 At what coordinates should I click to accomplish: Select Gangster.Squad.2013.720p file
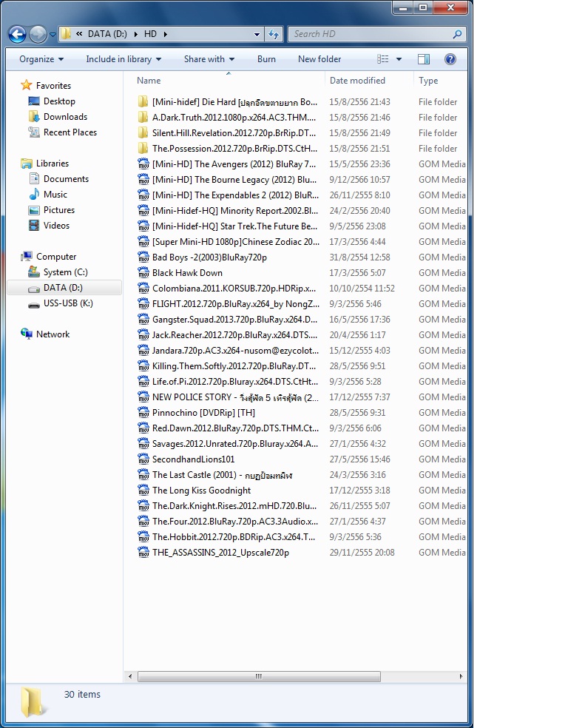point(234,320)
